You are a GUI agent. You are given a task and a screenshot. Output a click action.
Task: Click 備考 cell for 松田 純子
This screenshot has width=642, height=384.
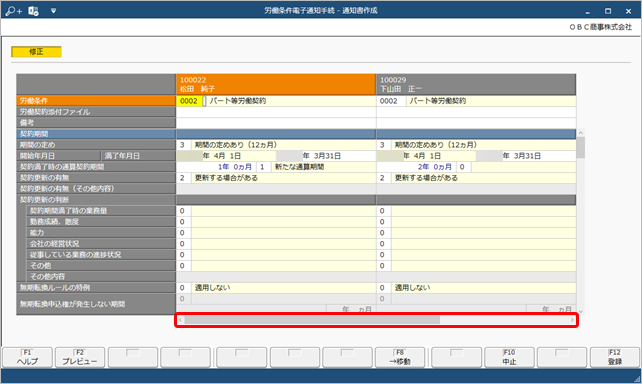tap(276, 123)
